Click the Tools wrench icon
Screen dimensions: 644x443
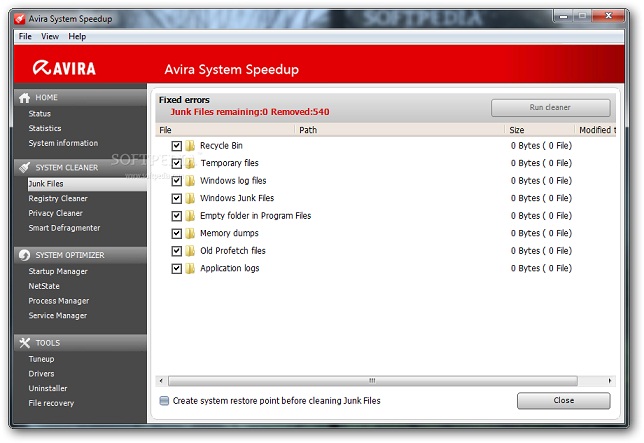[x=25, y=343]
